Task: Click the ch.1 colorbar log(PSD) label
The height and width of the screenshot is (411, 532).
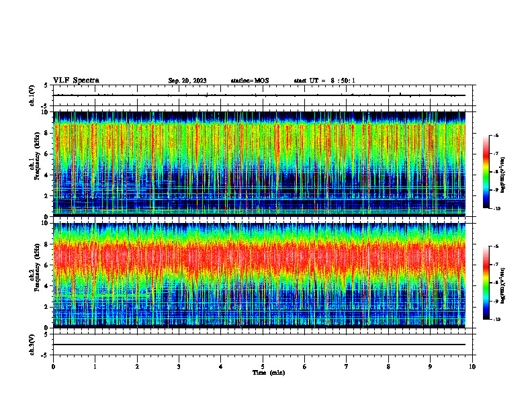Action: (503, 175)
